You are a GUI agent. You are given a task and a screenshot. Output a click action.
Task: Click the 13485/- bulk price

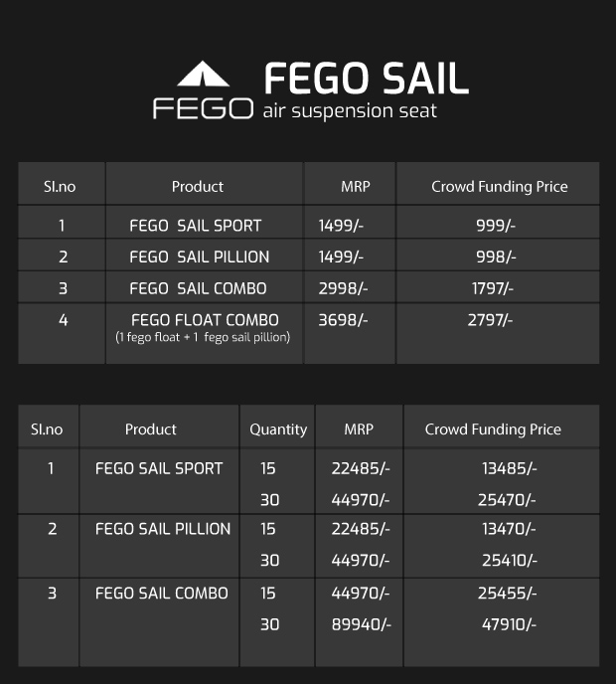pos(508,468)
